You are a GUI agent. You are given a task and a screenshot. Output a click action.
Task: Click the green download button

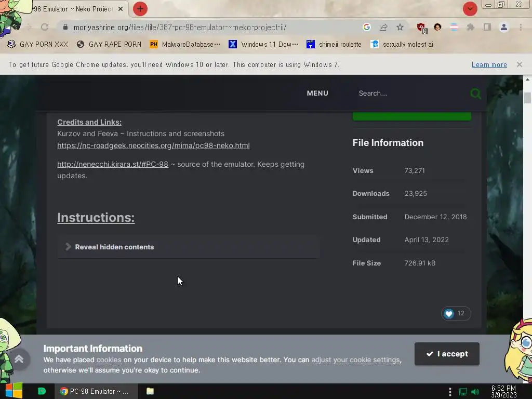[x=411, y=116]
